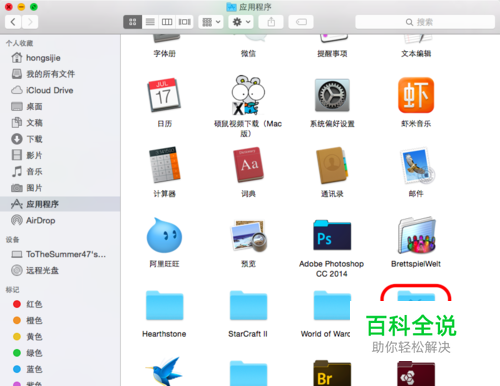This screenshot has width=500, height=386.
Task: Go back with the left arrow
Action: (13, 22)
